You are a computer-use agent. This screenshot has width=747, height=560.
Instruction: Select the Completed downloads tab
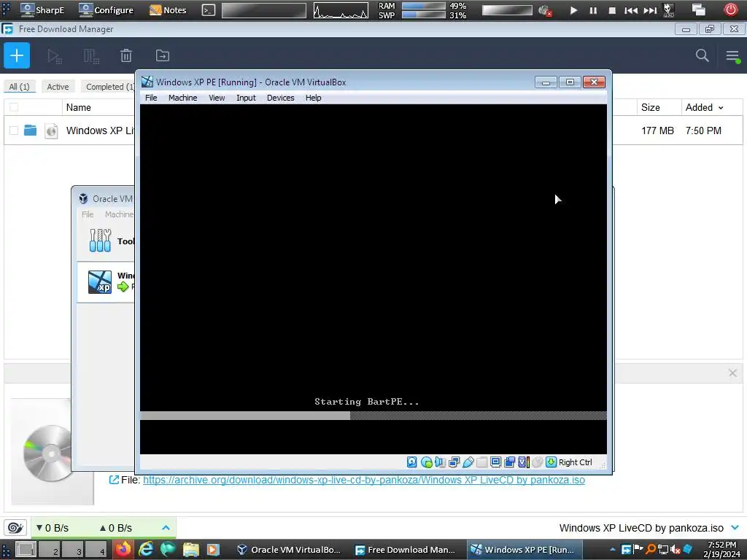[x=109, y=87]
